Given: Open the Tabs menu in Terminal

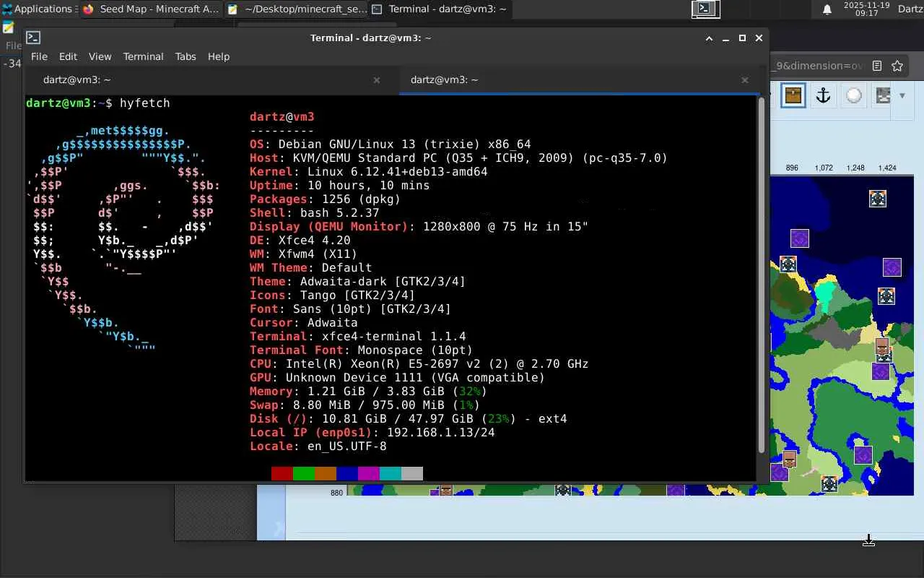Looking at the screenshot, I should click(x=186, y=56).
